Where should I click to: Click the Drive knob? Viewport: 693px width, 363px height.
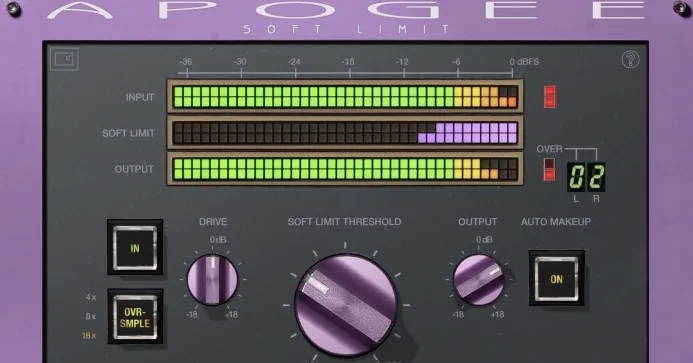coord(212,279)
